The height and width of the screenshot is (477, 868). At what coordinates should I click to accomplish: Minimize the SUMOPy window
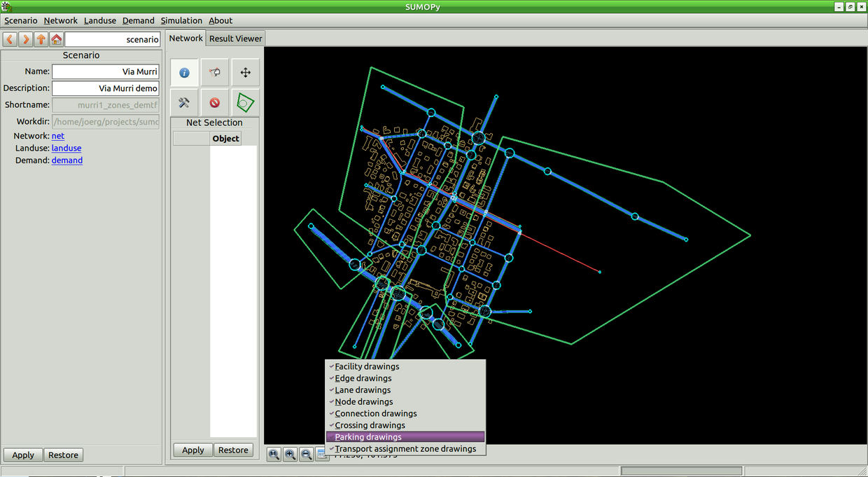[839, 6]
